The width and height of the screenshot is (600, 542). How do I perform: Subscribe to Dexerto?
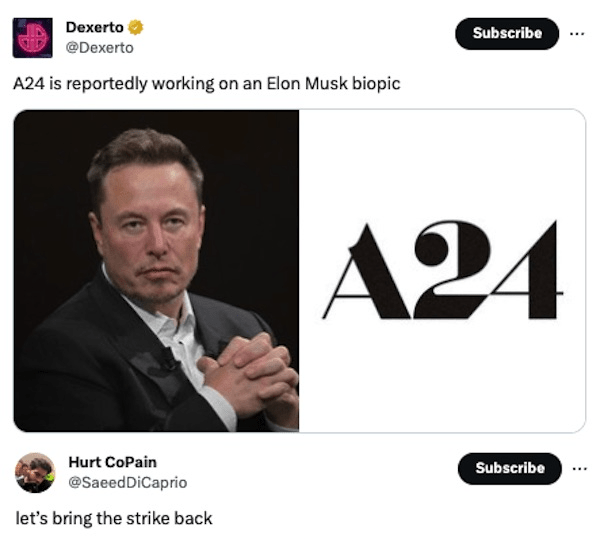coord(507,33)
